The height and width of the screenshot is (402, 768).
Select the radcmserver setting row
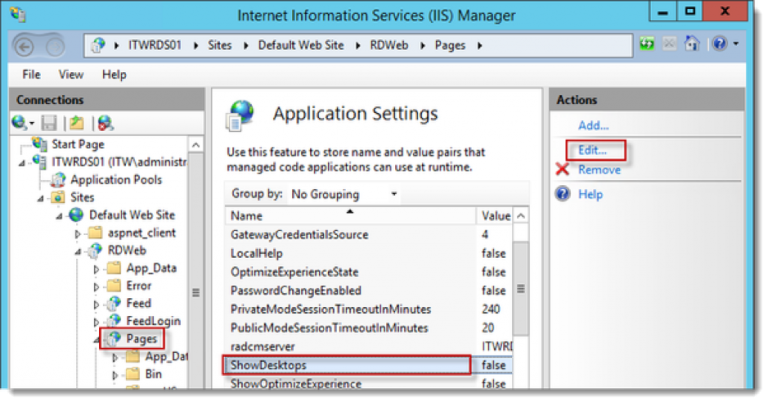point(368,346)
